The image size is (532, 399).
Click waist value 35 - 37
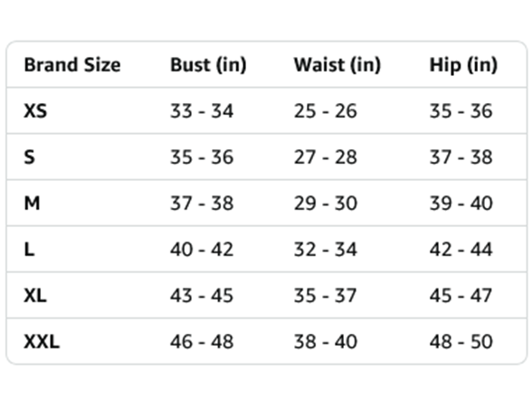(x=326, y=296)
